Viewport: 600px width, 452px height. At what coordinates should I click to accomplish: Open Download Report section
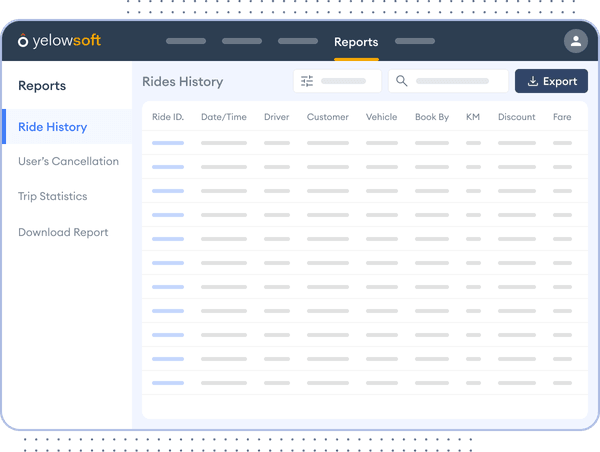[63, 232]
